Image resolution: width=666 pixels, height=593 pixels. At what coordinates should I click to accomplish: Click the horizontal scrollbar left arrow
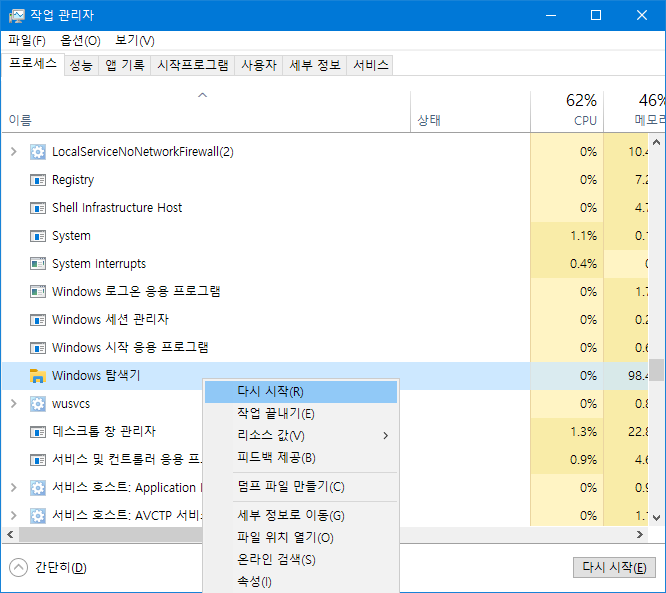click(x=10, y=535)
